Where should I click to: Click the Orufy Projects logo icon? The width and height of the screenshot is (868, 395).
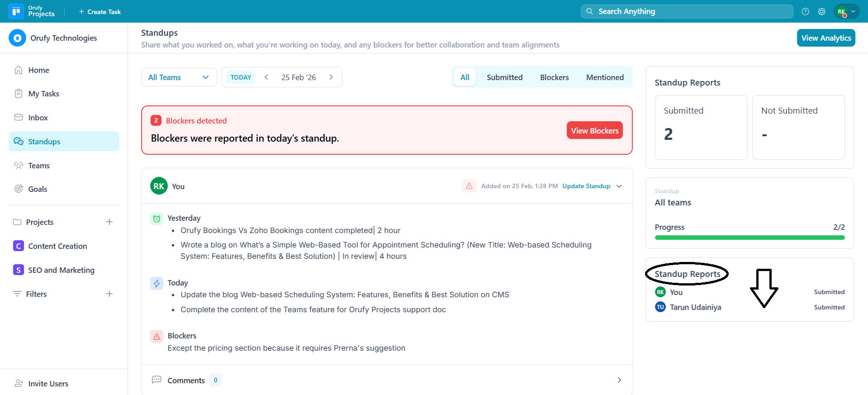click(x=16, y=11)
